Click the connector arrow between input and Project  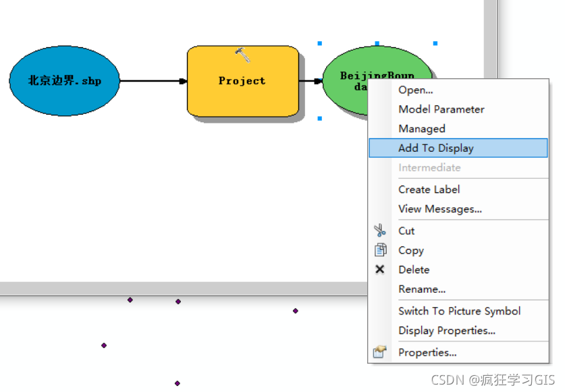153,81
